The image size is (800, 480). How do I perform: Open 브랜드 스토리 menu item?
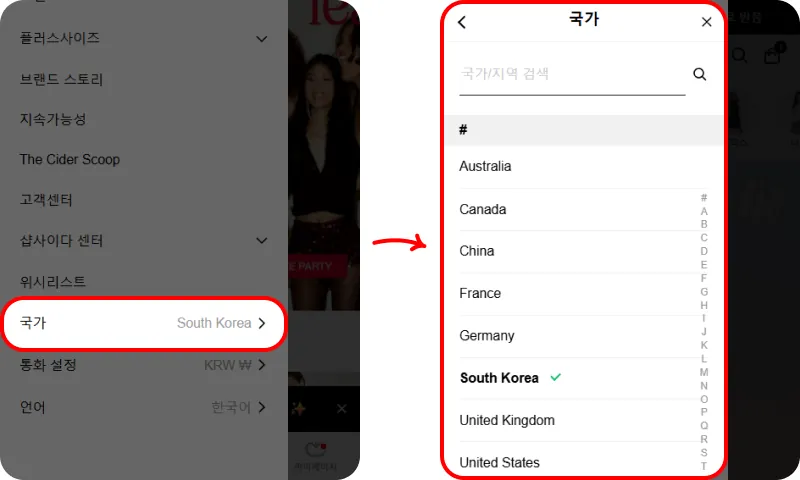coord(61,80)
